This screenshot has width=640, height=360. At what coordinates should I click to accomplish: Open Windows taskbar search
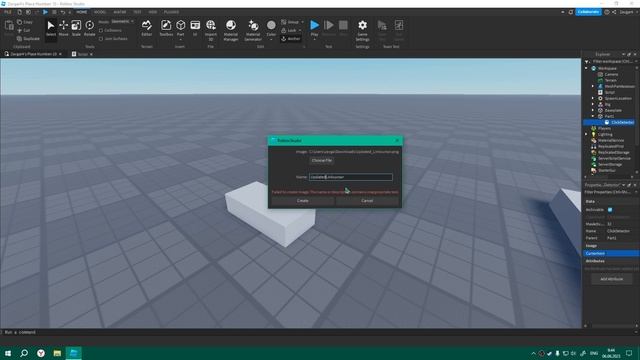pos(24,353)
